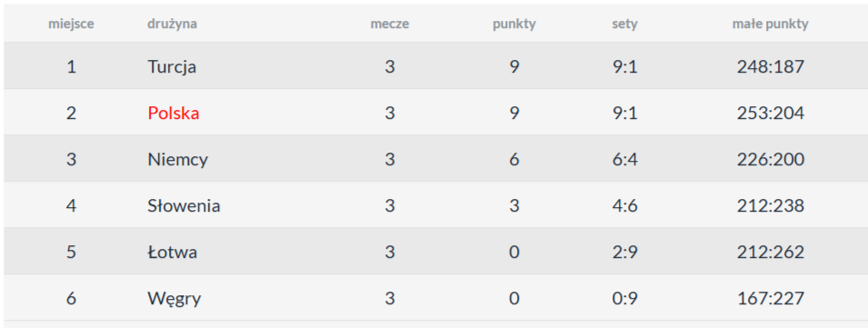The width and height of the screenshot is (868, 328).
Task: Click the 4:6 sets value for Słowenia
Action: click(624, 205)
